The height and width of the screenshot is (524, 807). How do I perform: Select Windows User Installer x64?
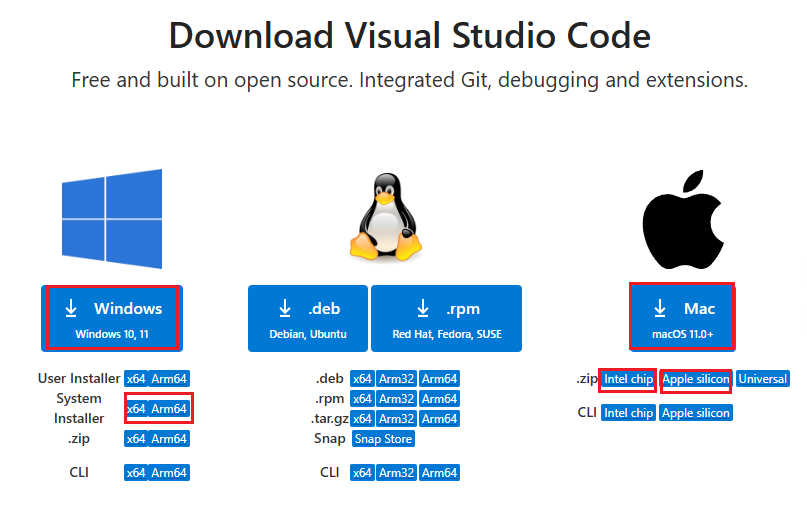point(136,379)
